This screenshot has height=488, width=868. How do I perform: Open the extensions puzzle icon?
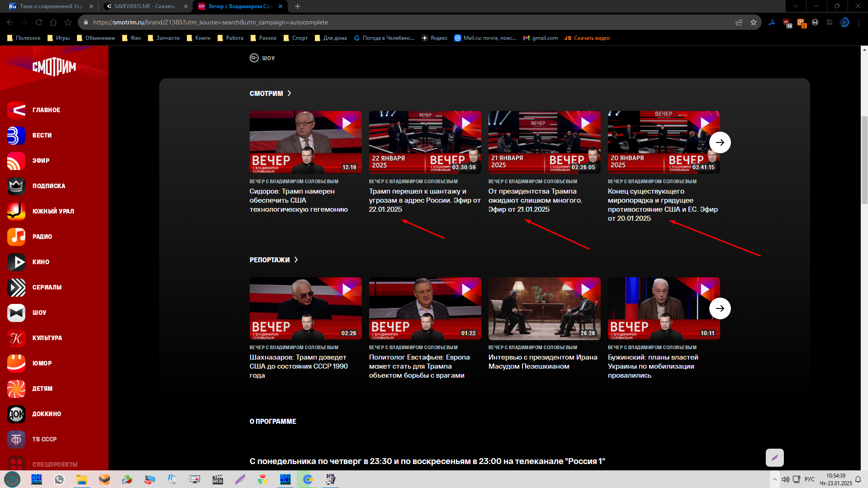click(830, 22)
